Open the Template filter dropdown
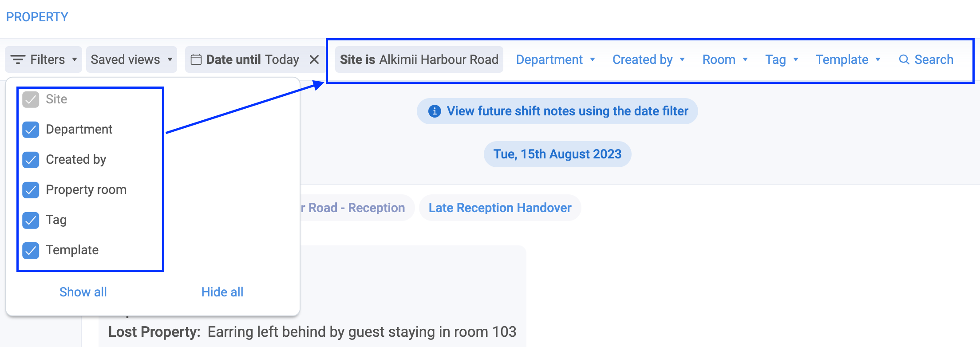980x347 pixels. point(848,59)
